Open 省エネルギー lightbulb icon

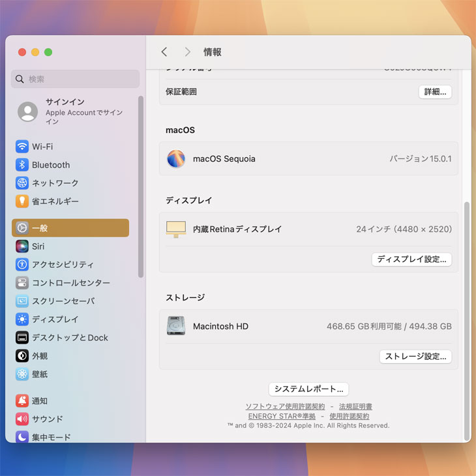[22, 201]
